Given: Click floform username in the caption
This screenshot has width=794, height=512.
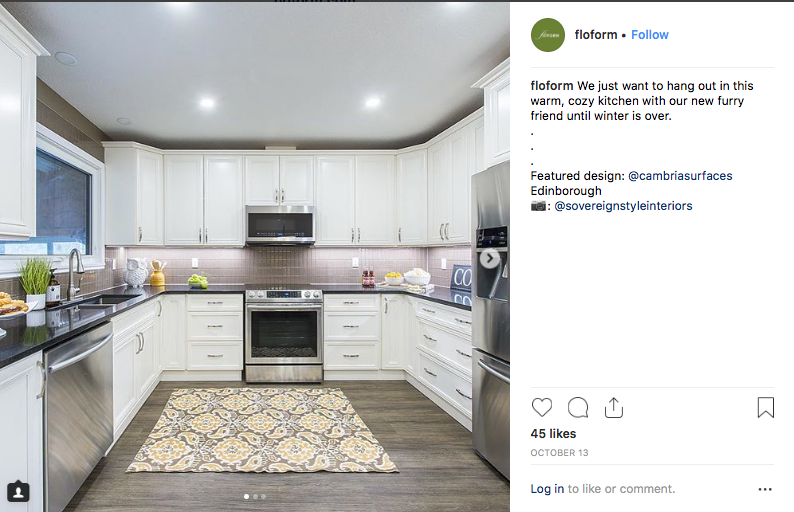Looking at the screenshot, I should (x=552, y=86).
